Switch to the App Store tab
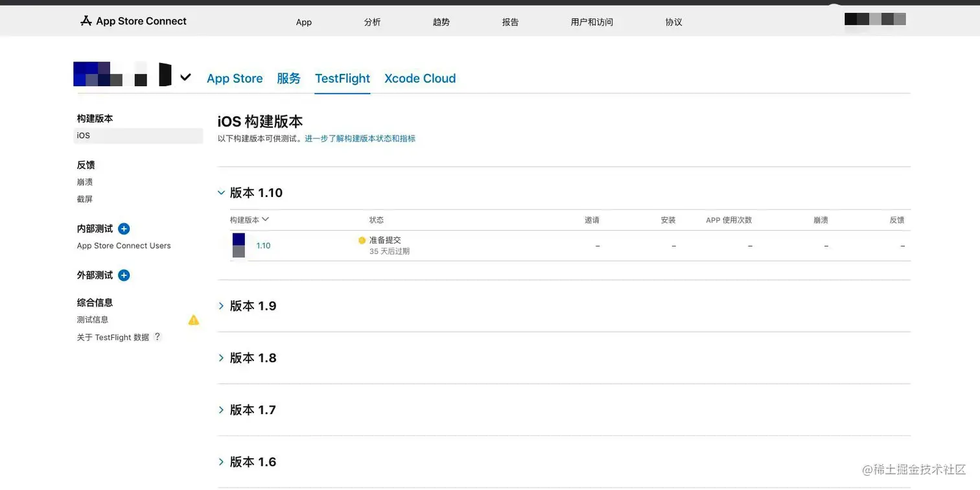980x490 pixels. (x=235, y=78)
